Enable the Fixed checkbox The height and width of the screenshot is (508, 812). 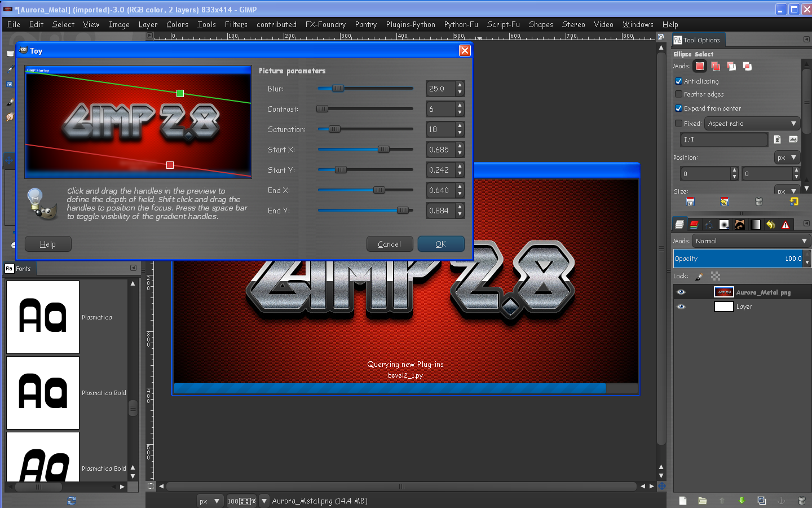point(678,124)
